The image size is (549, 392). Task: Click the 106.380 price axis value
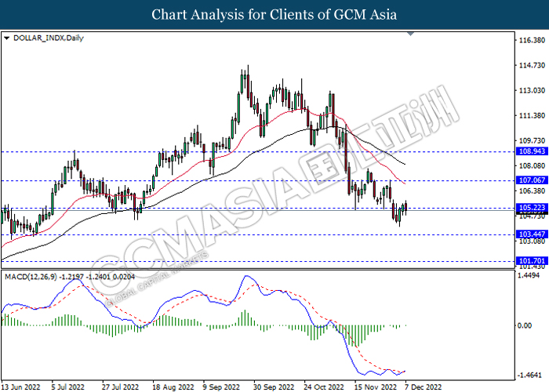point(532,191)
